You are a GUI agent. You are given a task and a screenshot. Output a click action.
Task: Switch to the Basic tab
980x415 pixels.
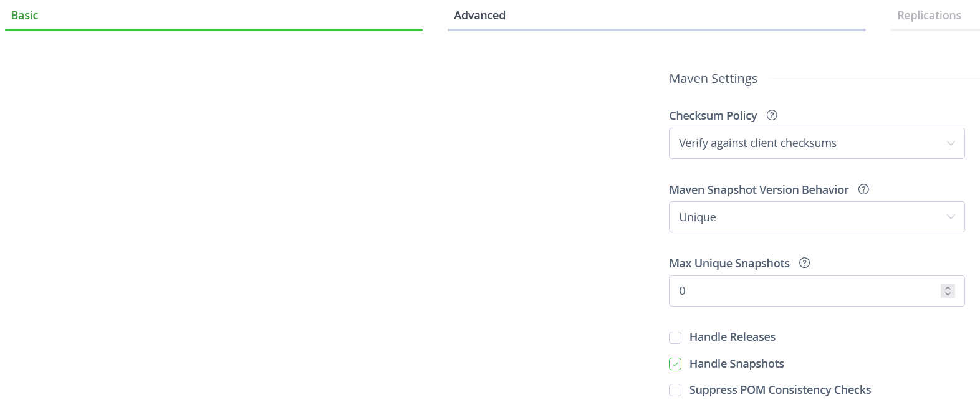click(25, 16)
